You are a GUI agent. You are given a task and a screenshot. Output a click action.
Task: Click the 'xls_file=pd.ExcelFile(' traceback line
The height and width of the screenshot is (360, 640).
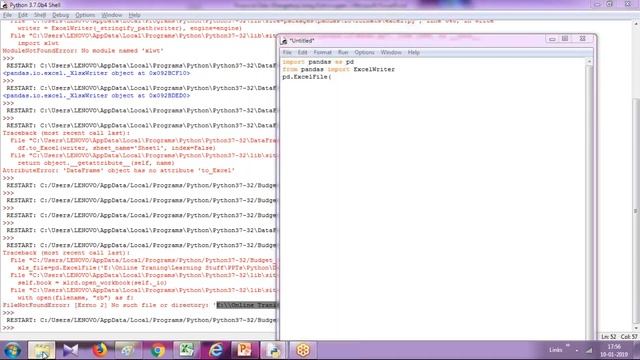[x=147, y=268]
